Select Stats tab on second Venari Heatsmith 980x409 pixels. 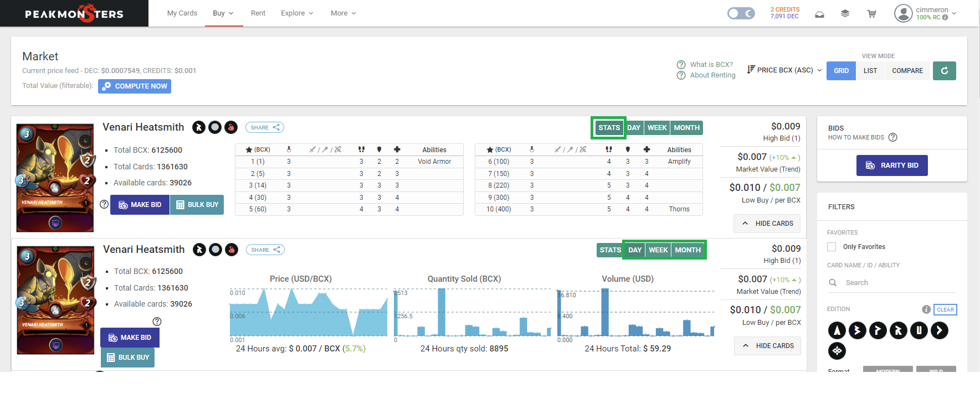(x=610, y=250)
